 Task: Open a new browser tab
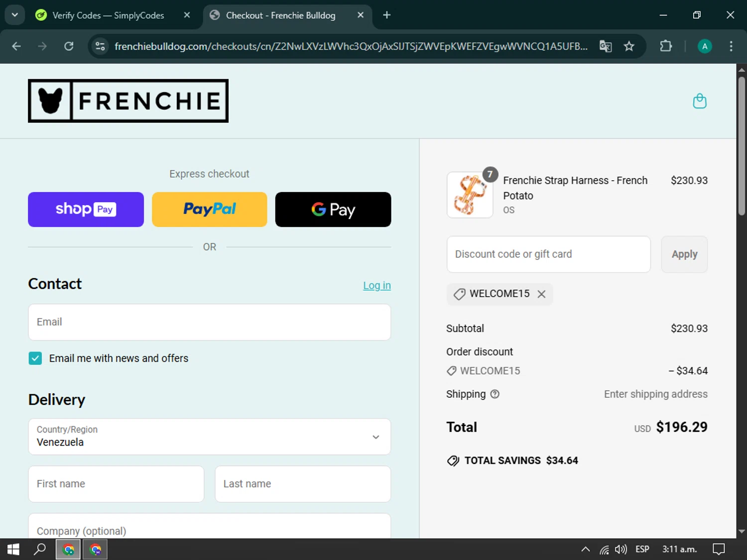pyautogui.click(x=386, y=15)
